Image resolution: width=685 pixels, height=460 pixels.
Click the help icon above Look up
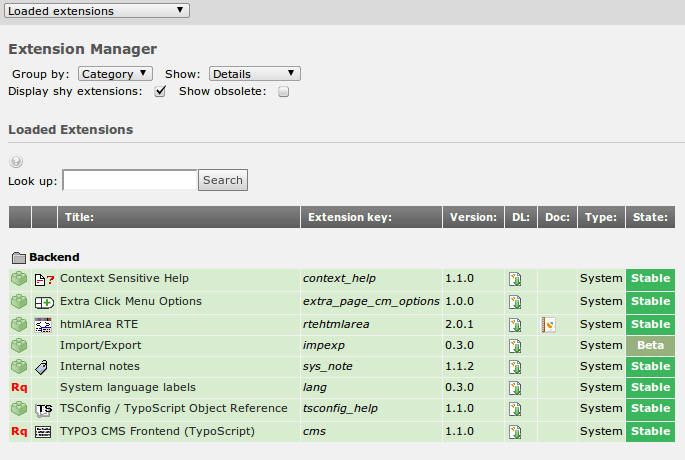coord(15,162)
